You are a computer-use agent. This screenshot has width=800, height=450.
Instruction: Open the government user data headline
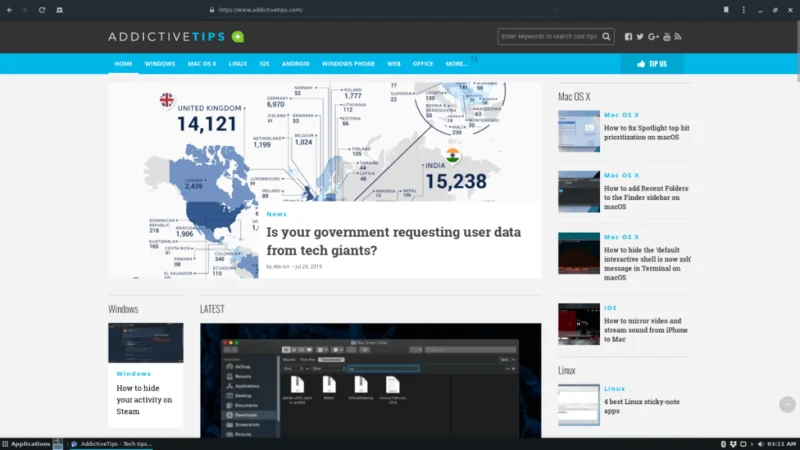(393, 241)
